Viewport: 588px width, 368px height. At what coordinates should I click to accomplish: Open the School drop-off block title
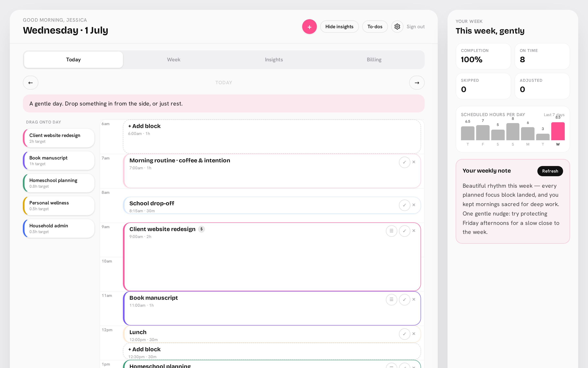coord(152,203)
